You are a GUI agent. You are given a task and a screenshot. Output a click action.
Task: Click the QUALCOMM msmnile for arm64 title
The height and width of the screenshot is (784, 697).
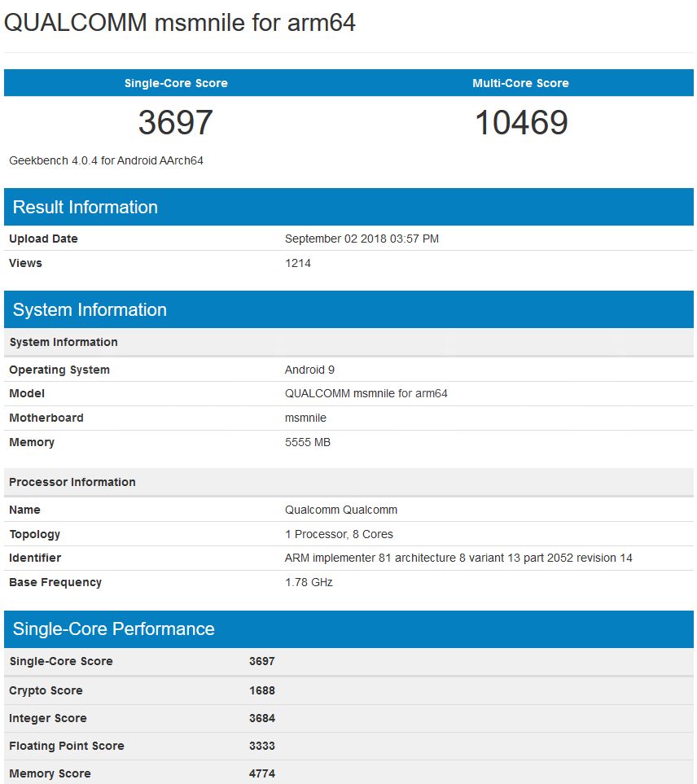181,23
